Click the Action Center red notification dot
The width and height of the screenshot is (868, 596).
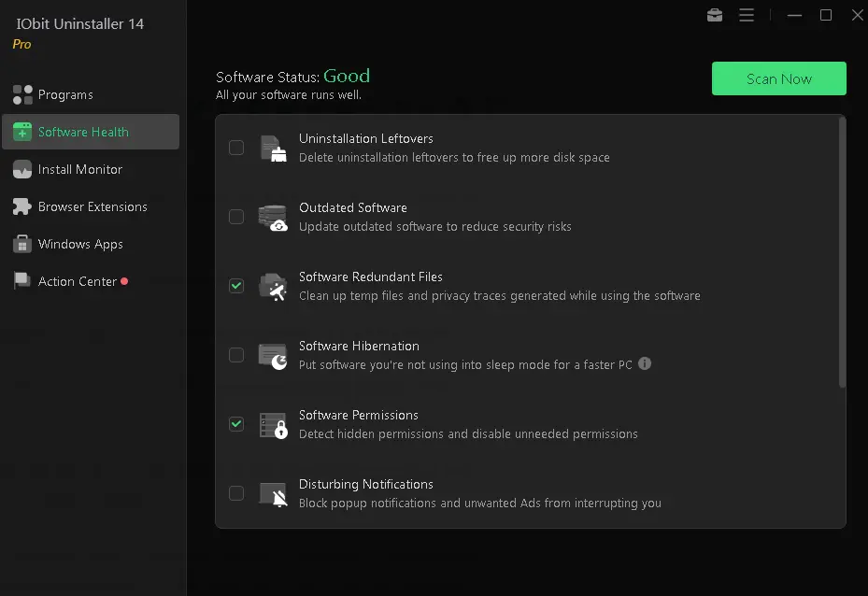click(x=124, y=281)
